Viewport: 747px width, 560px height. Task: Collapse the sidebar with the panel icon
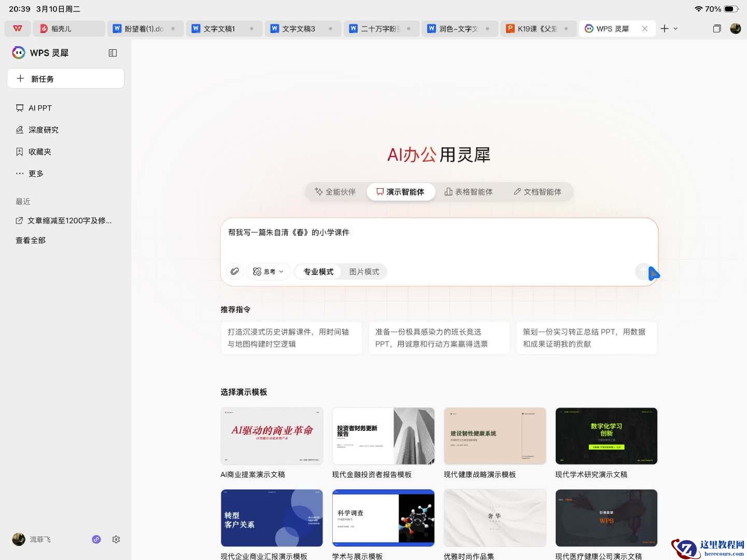[112, 53]
